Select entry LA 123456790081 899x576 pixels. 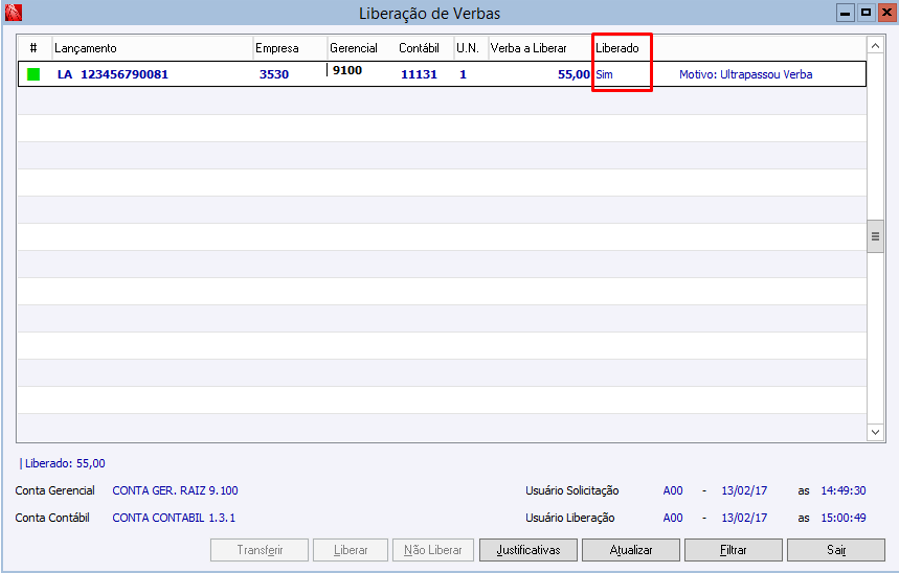pyautogui.click(x=113, y=75)
